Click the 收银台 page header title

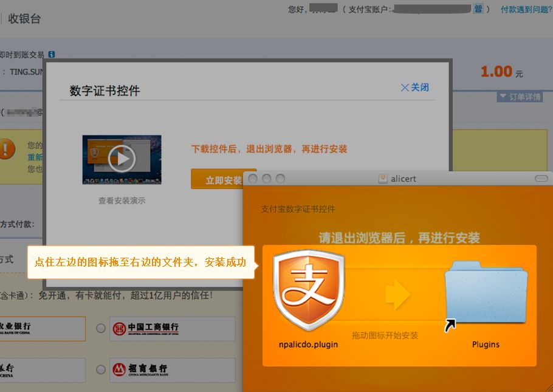(24, 19)
